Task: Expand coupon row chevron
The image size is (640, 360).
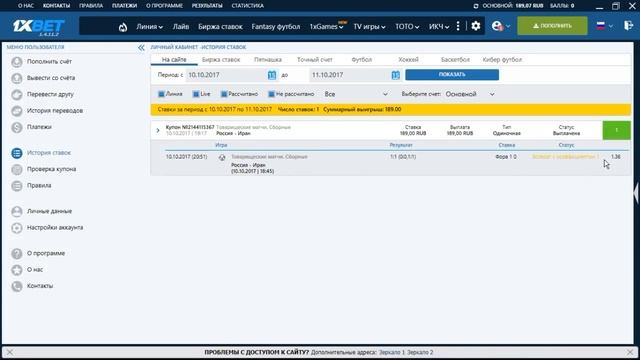Action: (158, 131)
